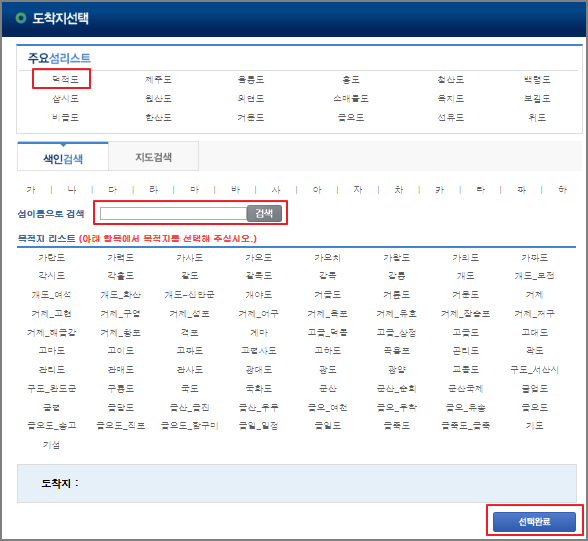Pick 거제_옥포 from the destination list
The width and height of the screenshot is (588, 541).
[x=327, y=314]
